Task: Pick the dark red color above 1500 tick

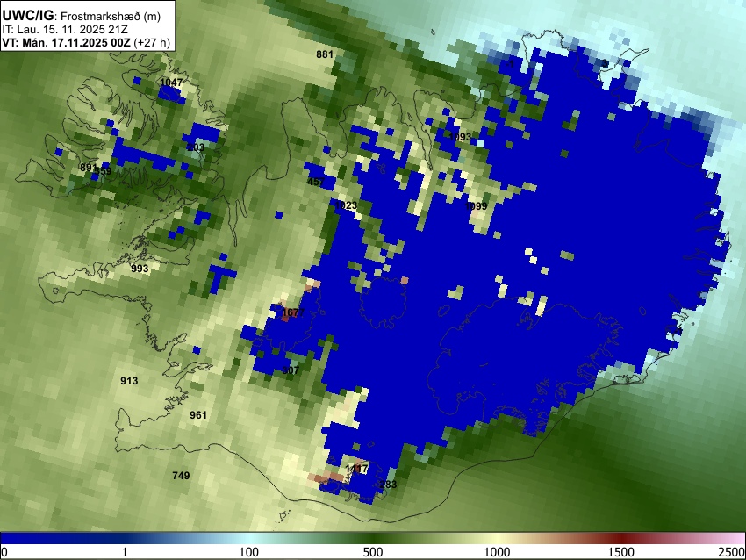Action: pyautogui.click(x=621, y=538)
